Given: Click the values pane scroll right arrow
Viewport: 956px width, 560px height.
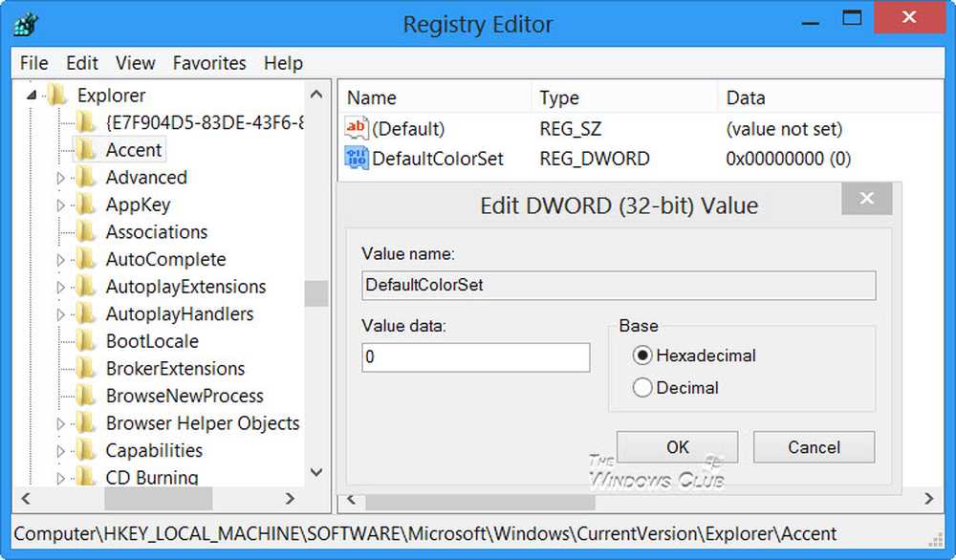Looking at the screenshot, I should pos(928,499).
